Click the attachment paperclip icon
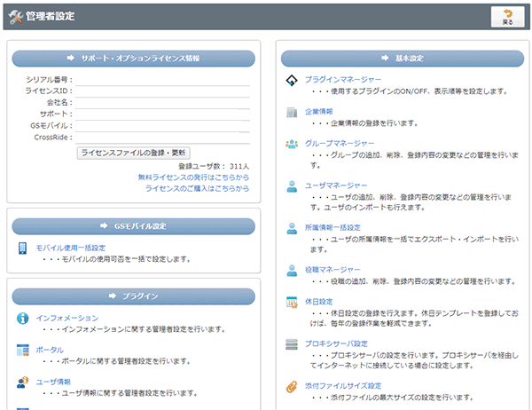The width and height of the screenshot is (532, 410). (292, 387)
